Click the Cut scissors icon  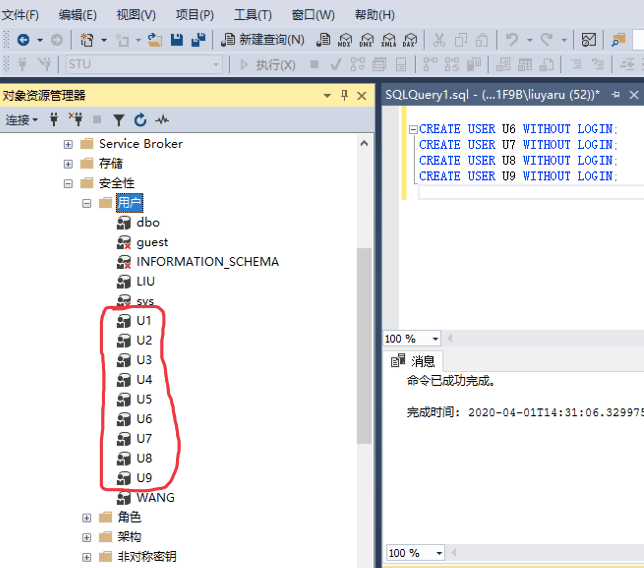pos(439,40)
